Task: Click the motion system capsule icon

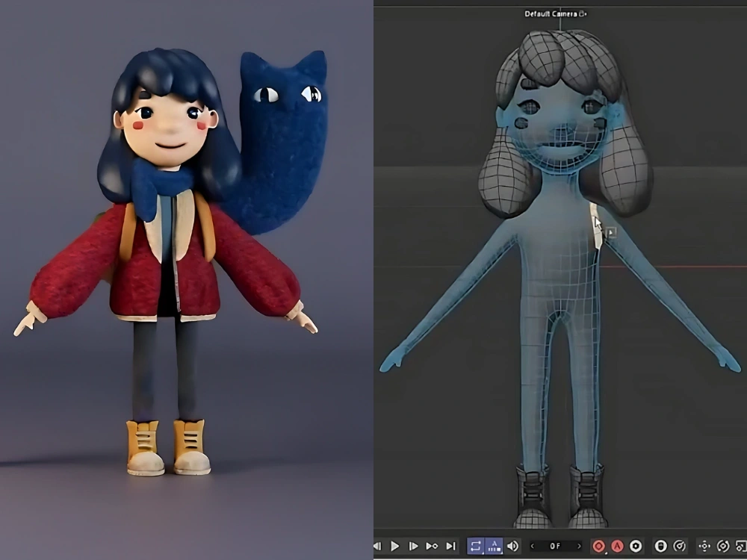Action: 660,546
